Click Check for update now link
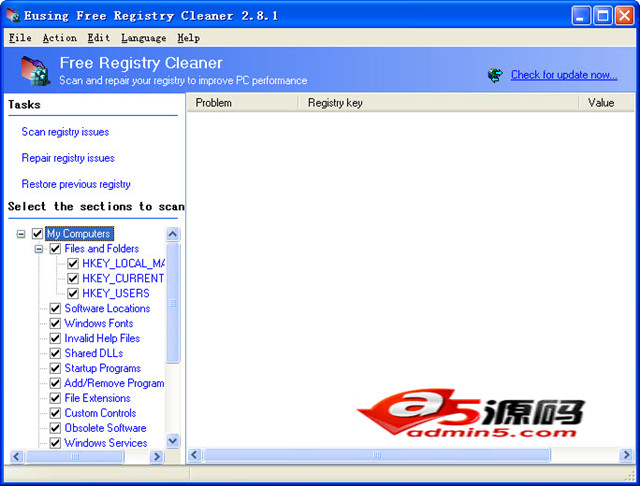Image resolution: width=640 pixels, height=486 pixels. (x=564, y=75)
